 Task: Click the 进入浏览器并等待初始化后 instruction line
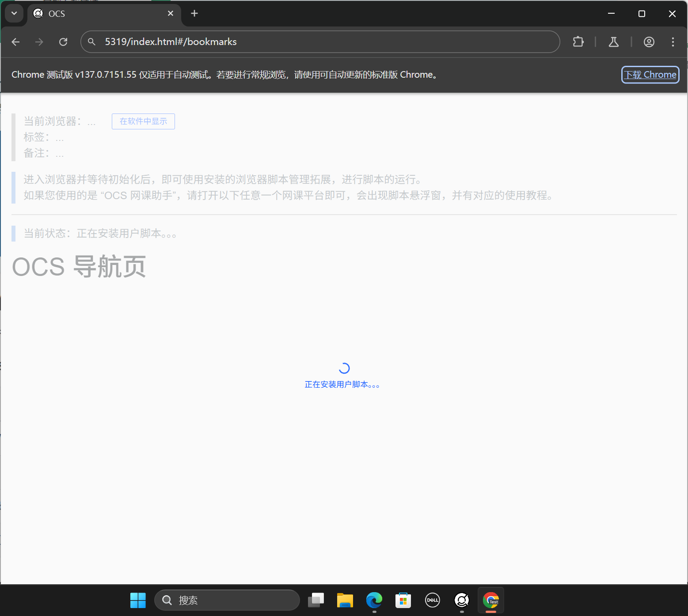click(x=223, y=180)
